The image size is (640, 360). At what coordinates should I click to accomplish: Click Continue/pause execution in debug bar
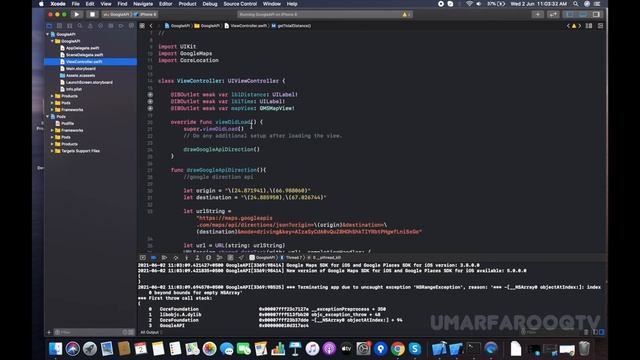point(164,258)
